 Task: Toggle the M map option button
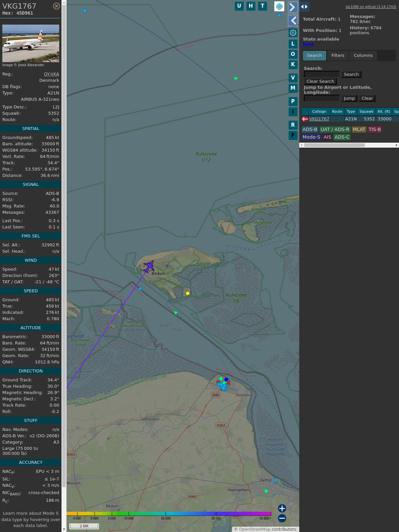click(293, 88)
